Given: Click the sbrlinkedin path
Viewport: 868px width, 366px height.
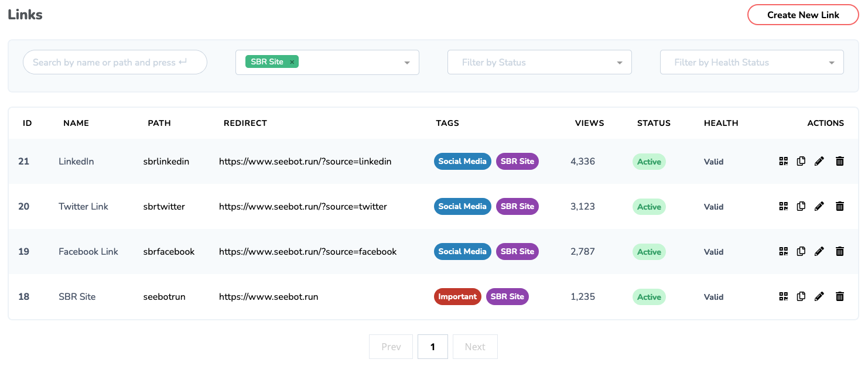Looking at the screenshot, I should (166, 161).
